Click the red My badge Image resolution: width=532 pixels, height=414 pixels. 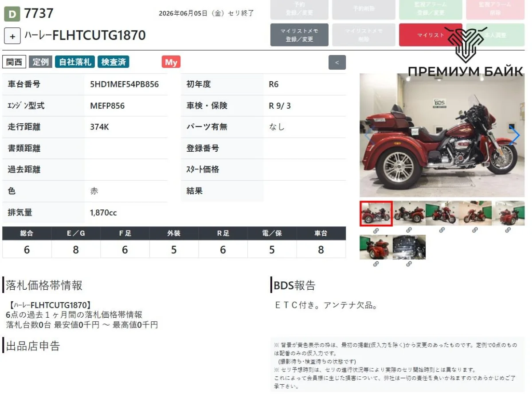pyautogui.click(x=171, y=62)
